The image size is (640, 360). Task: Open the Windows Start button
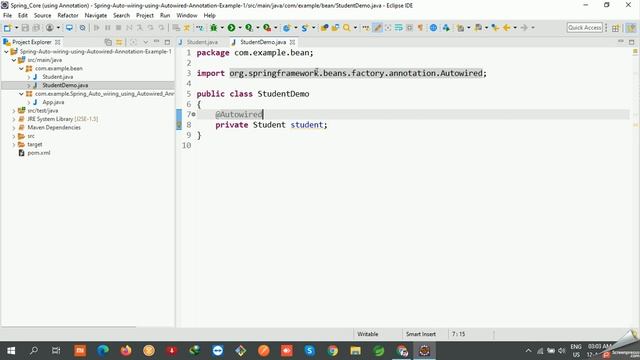point(11,351)
